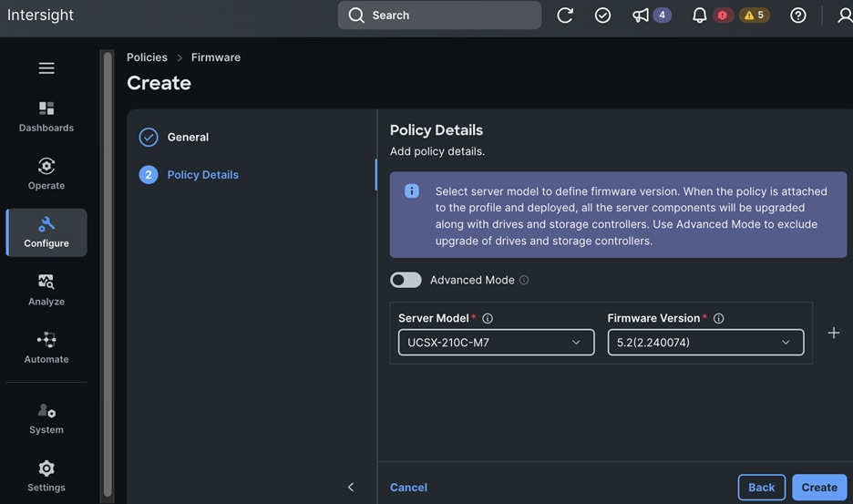
Task: Open the Server Model dropdown
Action: (x=496, y=343)
